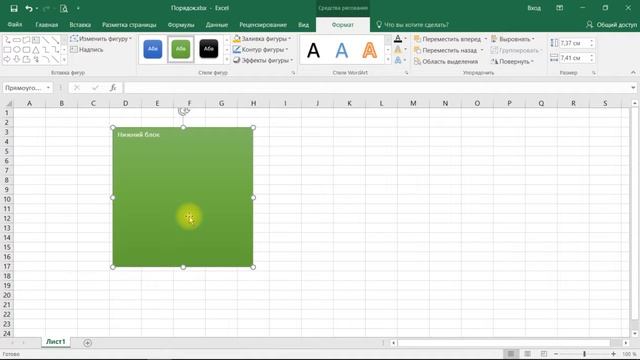The width and height of the screenshot is (640, 360).
Task: Click Область выделения button
Action: pos(446,61)
